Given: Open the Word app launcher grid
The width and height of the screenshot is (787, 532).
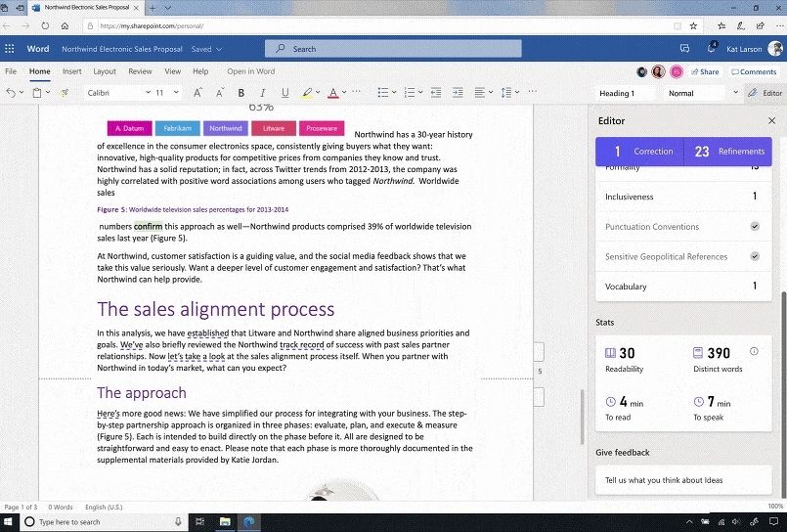Looking at the screenshot, I should (x=11, y=48).
